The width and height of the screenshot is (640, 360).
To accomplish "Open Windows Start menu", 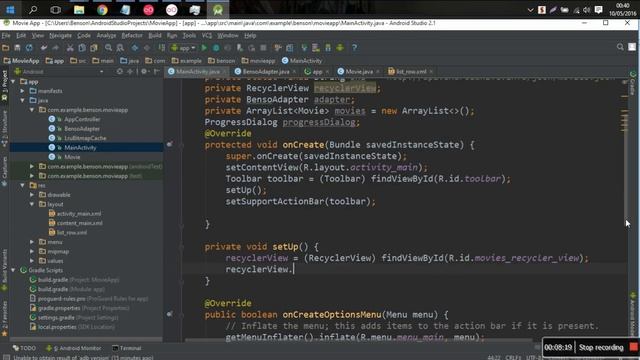I will pos(10,10).
